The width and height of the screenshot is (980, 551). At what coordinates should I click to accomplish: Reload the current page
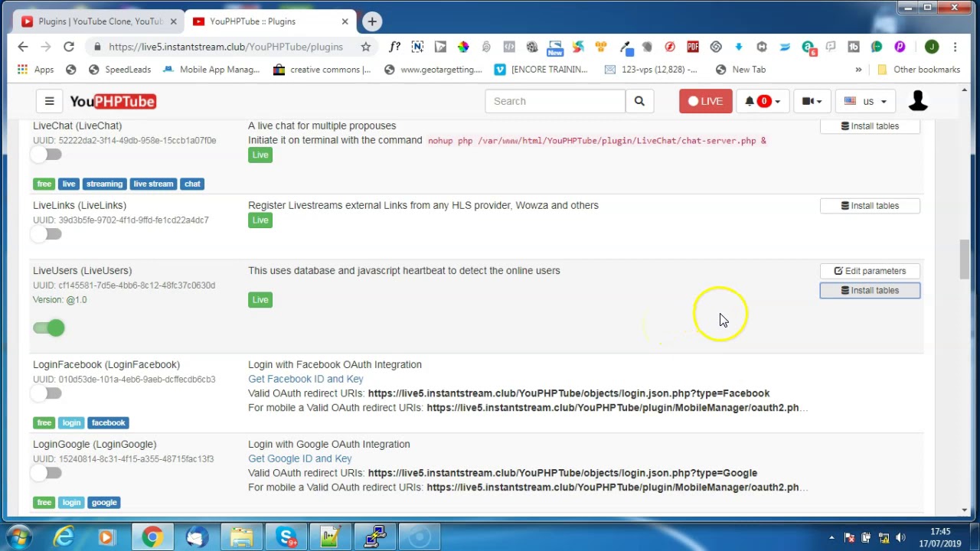pyautogui.click(x=69, y=47)
